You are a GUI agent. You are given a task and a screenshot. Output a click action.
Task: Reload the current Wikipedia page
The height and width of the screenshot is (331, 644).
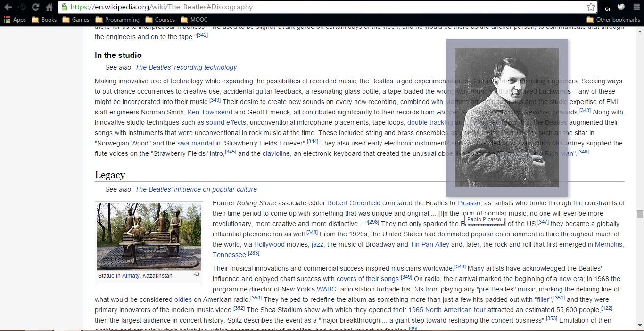point(35,7)
